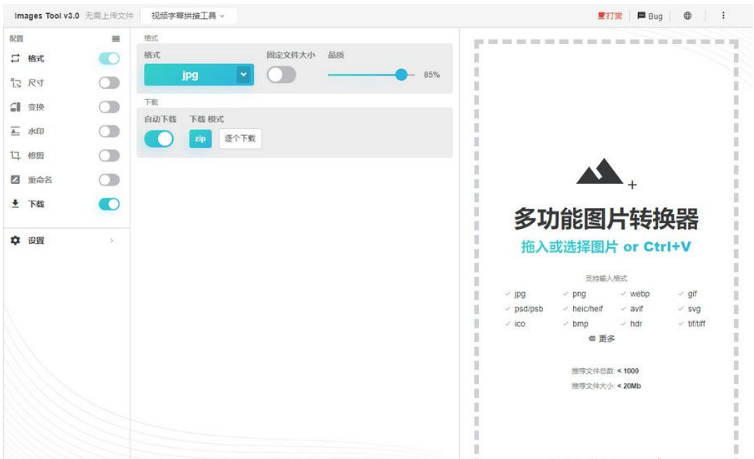This screenshot has height=459, width=754.
Task: Open language options via the globe icon
Action: point(687,16)
